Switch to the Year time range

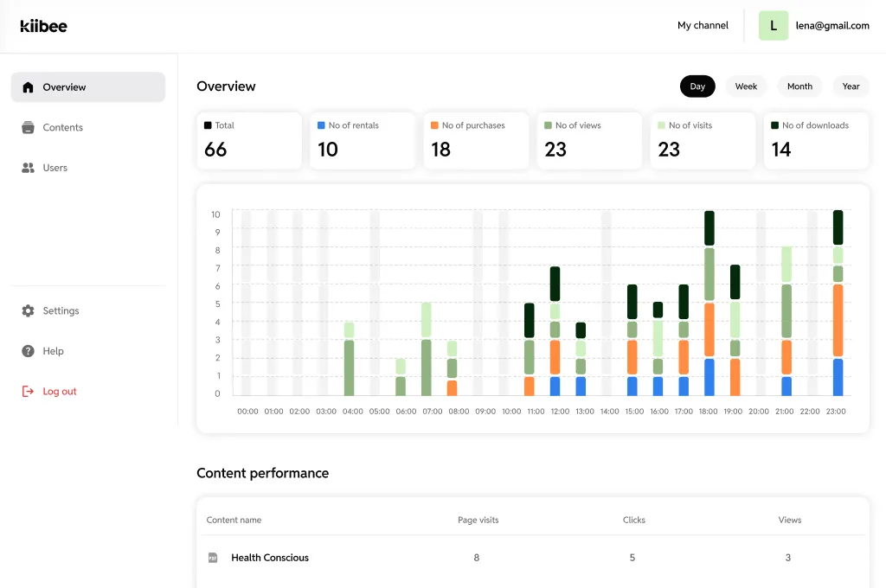coord(851,86)
